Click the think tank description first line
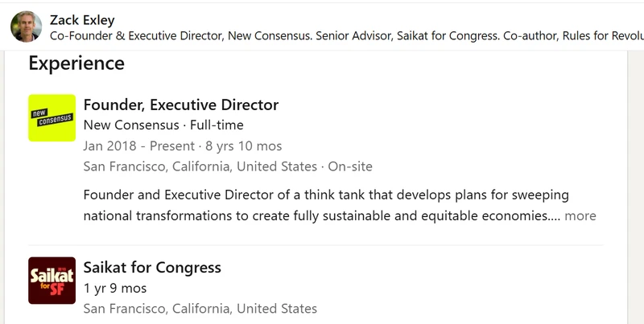The image size is (644, 324). 326,195
